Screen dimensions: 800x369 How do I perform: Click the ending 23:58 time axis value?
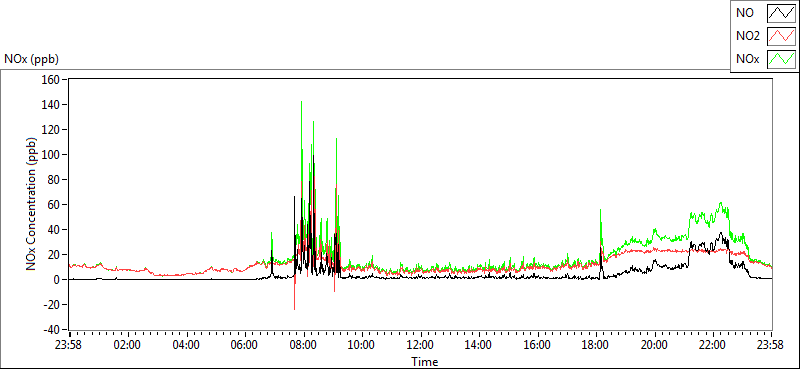click(x=771, y=344)
